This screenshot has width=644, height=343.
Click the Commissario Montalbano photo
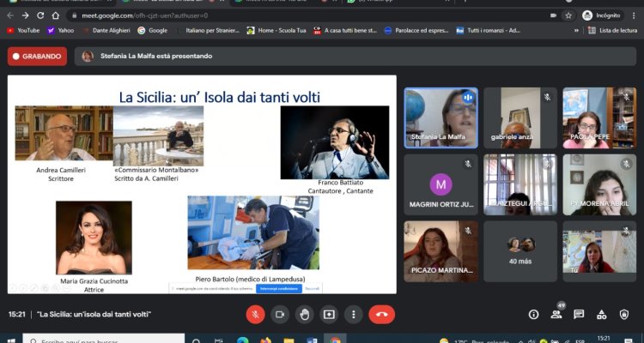pos(158,135)
